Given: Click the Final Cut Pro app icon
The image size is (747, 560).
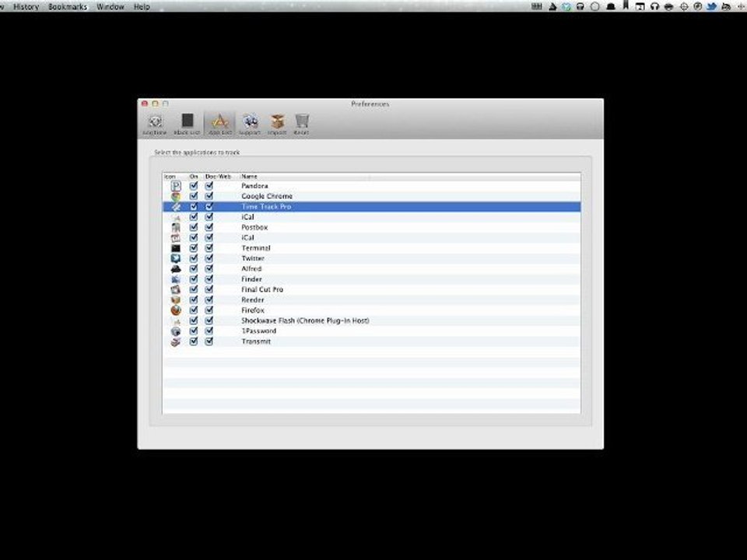Looking at the screenshot, I should click(176, 289).
